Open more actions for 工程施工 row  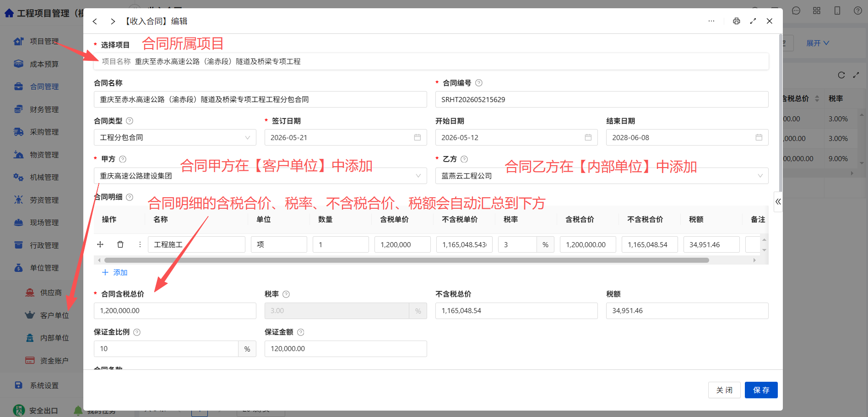140,244
